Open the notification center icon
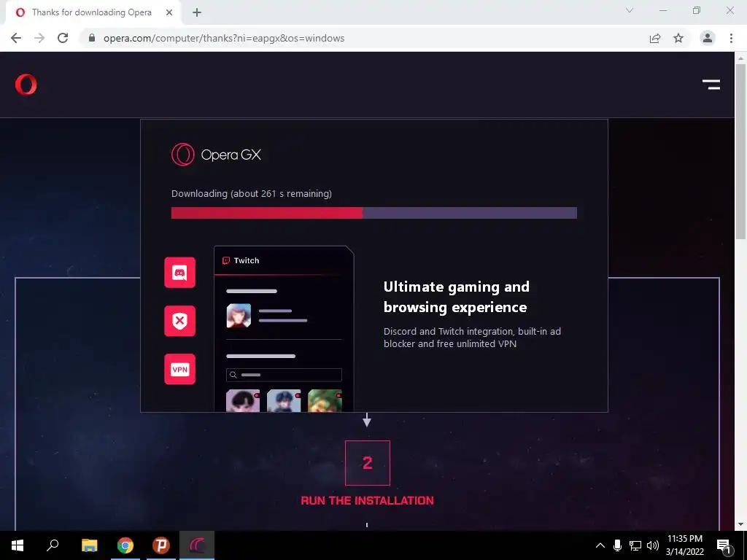 coord(724,546)
